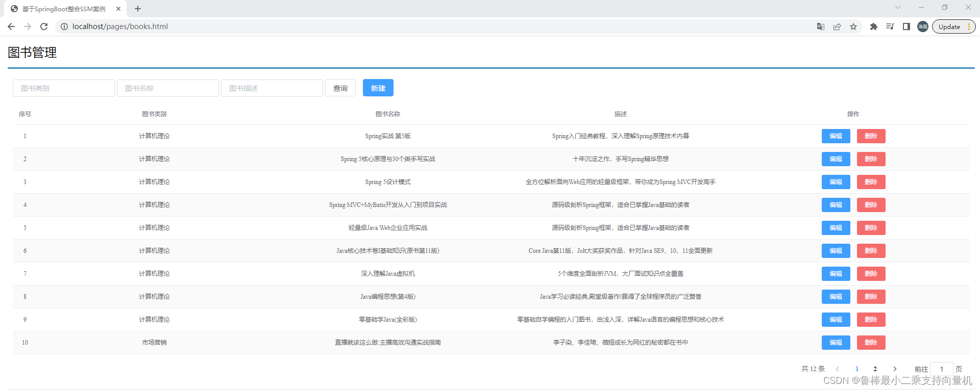Click the blue 新建 button
980x390 pixels.
point(378,88)
